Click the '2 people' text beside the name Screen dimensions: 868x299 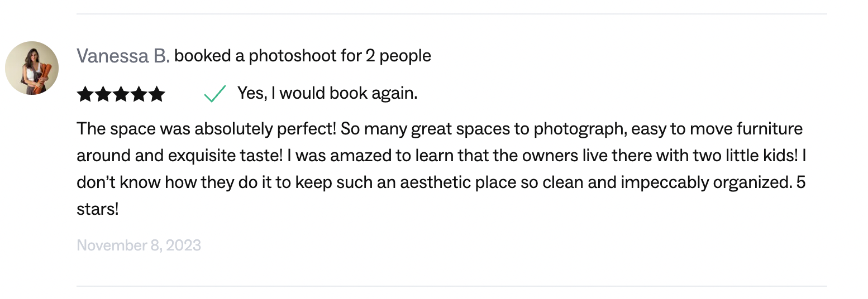(398, 56)
